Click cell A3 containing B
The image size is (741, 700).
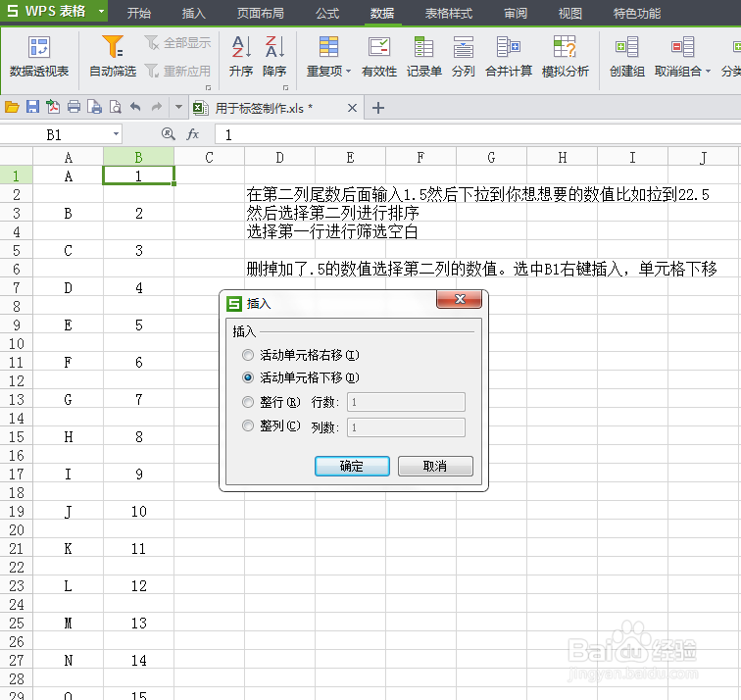point(68,213)
